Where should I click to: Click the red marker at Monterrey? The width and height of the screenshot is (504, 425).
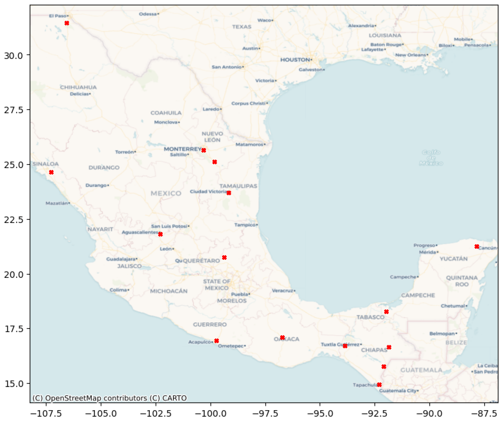pyautogui.click(x=204, y=150)
